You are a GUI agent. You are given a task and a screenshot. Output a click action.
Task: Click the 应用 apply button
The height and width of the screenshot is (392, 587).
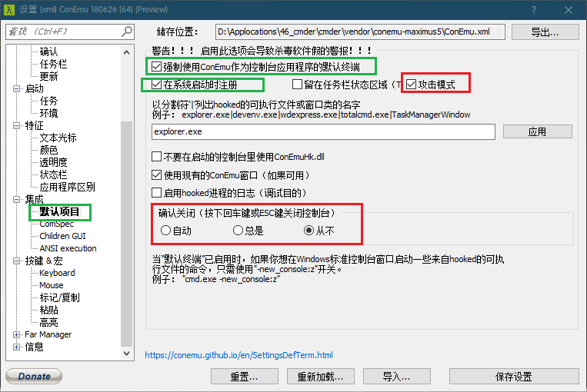click(x=538, y=131)
